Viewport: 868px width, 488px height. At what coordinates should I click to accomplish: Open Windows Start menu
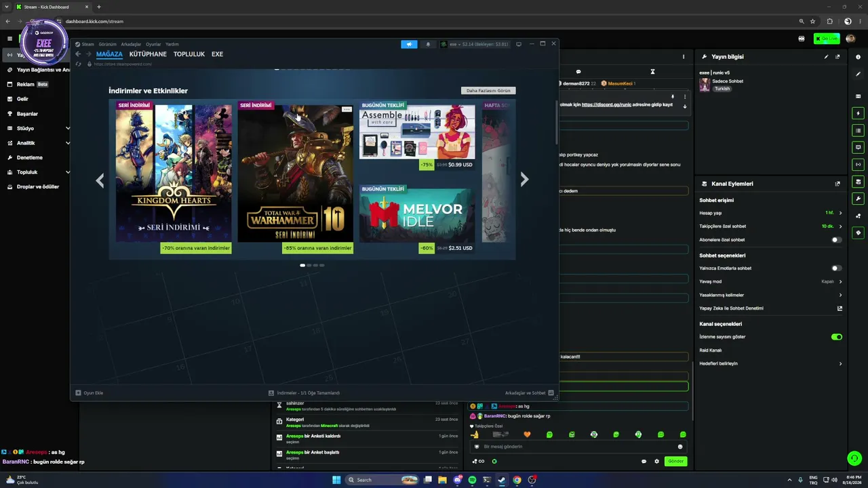click(336, 480)
